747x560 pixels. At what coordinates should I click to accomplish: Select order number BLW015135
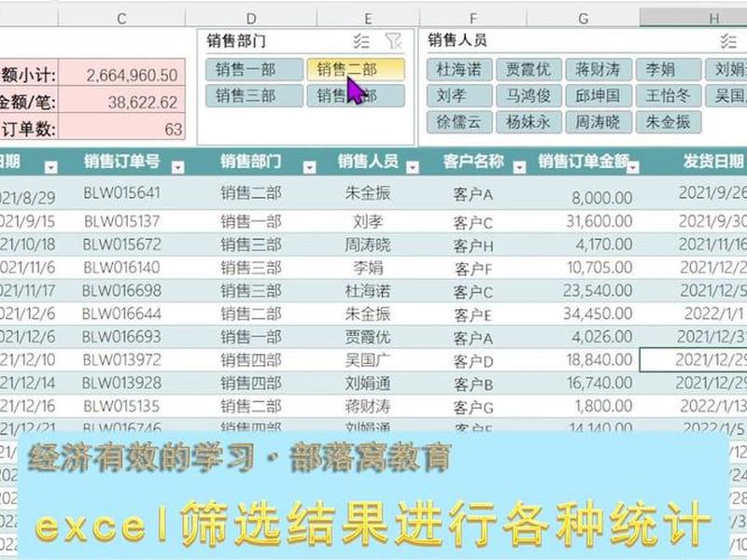click(121, 406)
